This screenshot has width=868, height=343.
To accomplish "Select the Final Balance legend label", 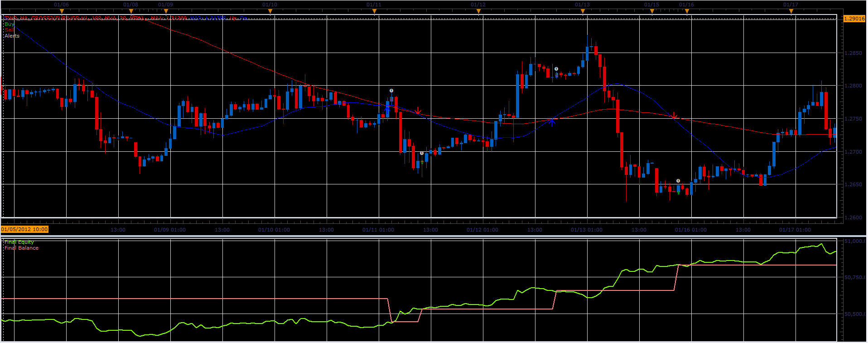I will 21,248.
